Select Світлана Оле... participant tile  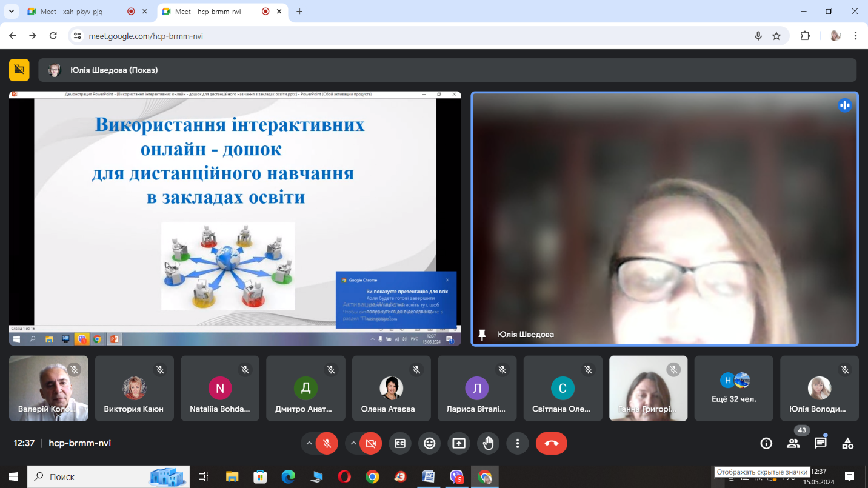coord(563,388)
